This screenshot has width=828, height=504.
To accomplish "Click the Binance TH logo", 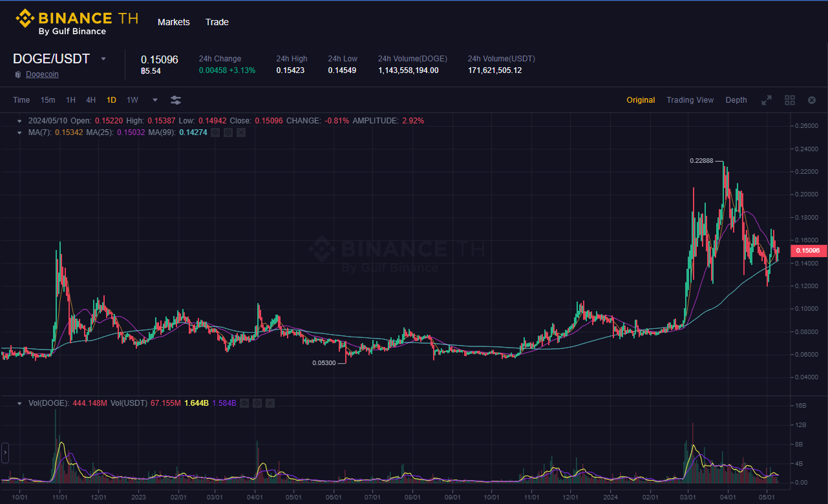I will (76, 21).
